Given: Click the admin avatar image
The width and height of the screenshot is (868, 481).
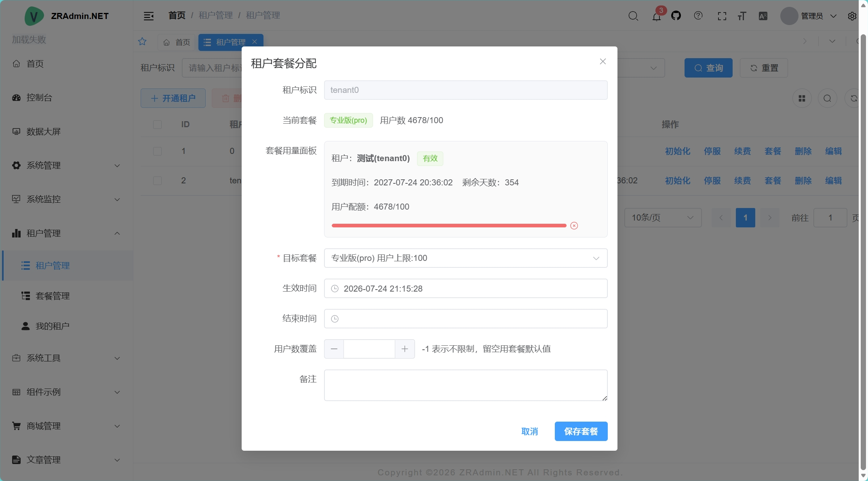Looking at the screenshot, I should click(x=789, y=16).
